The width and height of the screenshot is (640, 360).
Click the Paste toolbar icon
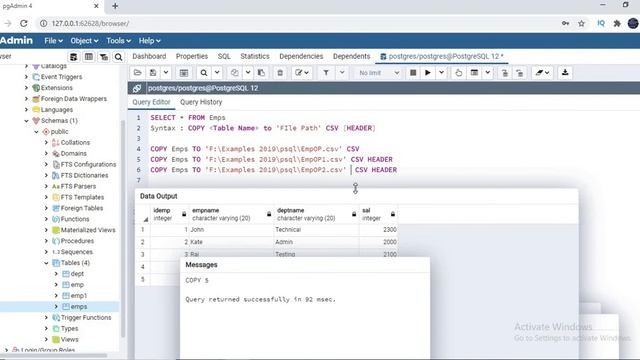pyautogui.click(x=261, y=73)
